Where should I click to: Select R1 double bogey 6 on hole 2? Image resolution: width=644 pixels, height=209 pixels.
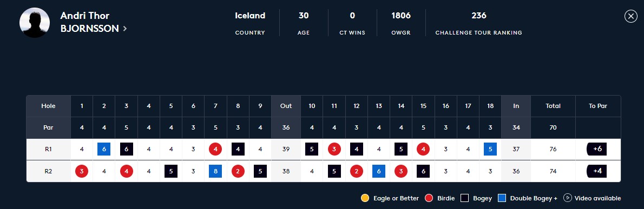pos(104,149)
